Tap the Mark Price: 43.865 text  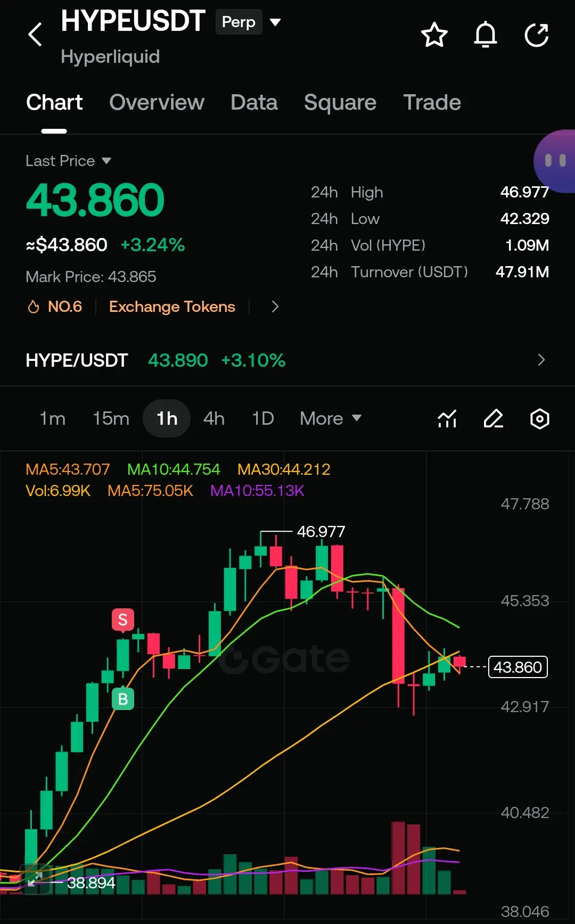[91, 277]
